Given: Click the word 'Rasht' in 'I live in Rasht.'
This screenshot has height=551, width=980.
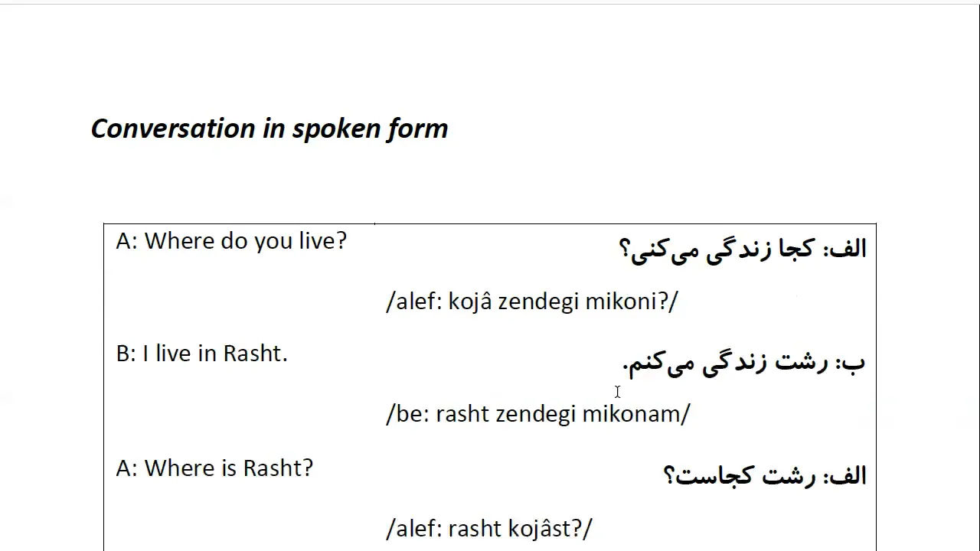Looking at the screenshot, I should [252, 354].
